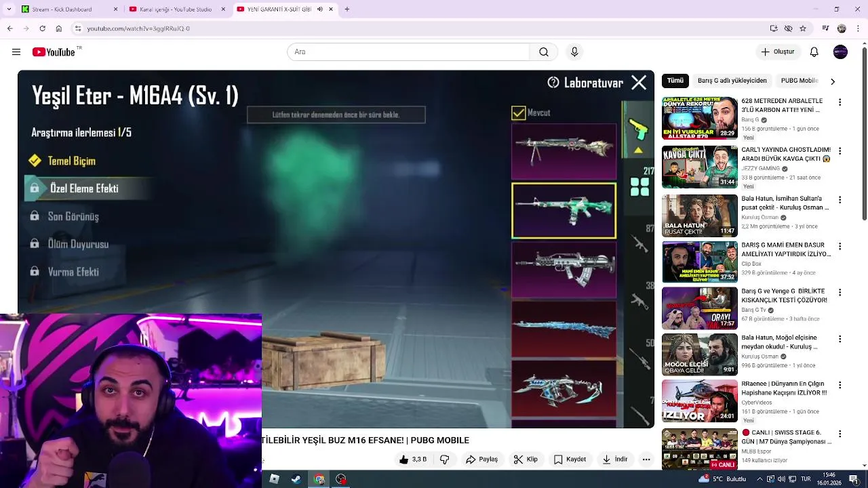
Task: Open options menu for the 628 METREDEN ARBALETLE video
Action: [x=840, y=102]
